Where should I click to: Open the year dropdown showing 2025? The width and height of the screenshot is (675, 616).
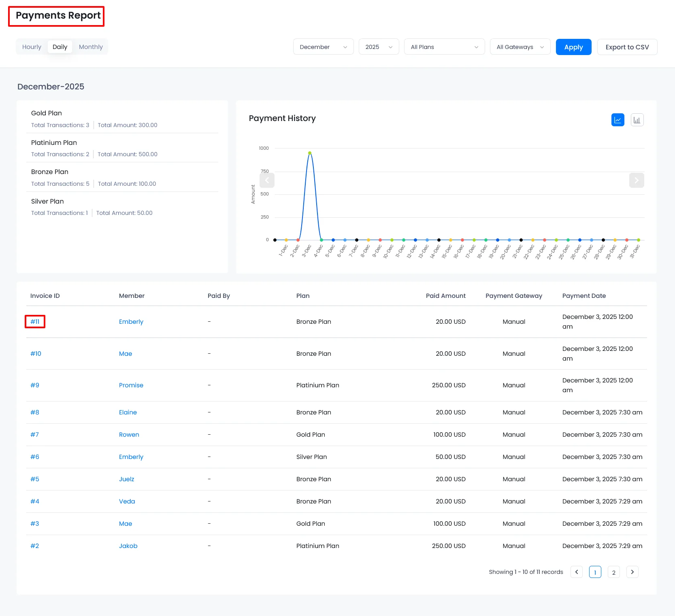point(378,47)
